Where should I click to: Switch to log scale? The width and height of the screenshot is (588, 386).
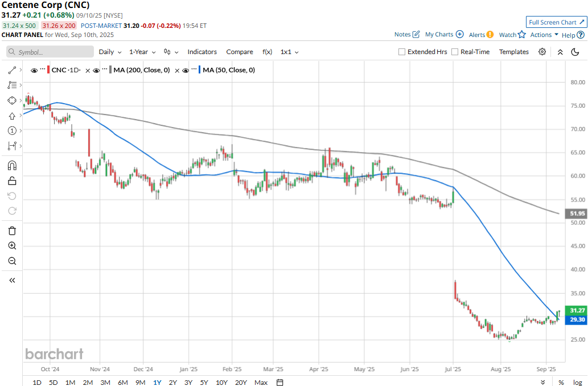[x=578, y=382]
